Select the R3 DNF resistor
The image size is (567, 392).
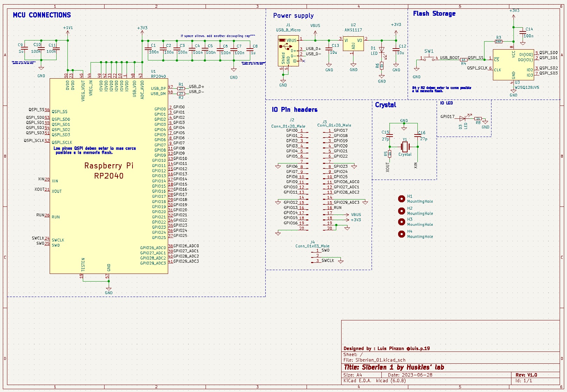pos(499,41)
